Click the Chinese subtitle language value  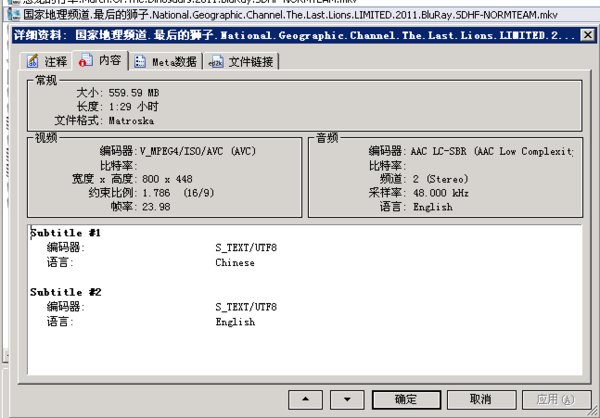tap(235, 263)
